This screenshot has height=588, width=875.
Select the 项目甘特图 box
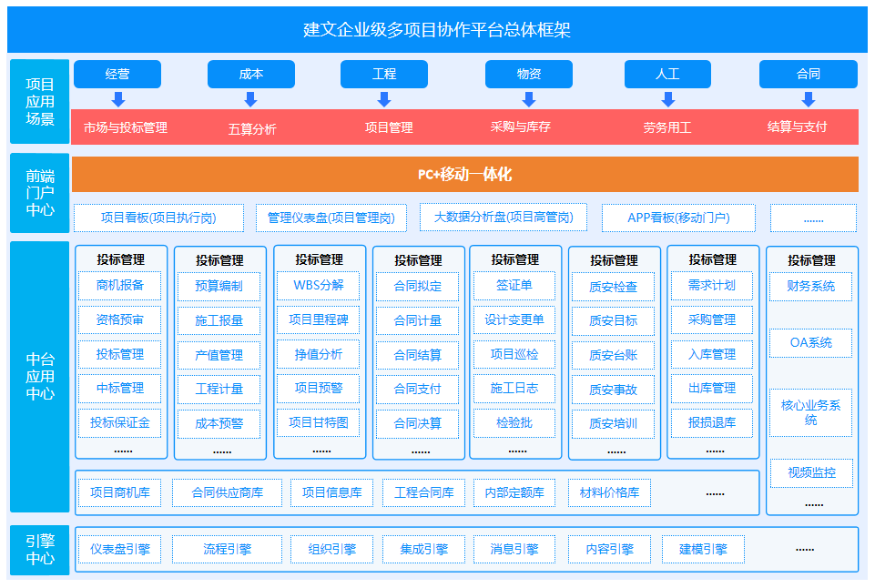[318, 423]
